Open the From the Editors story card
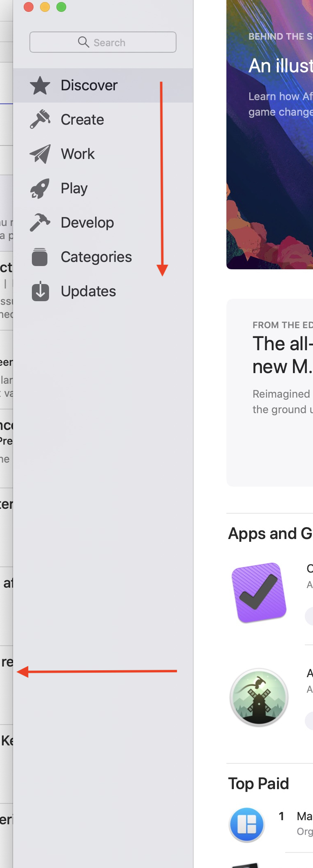The height and width of the screenshot is (868, 313). pos(270,393)
